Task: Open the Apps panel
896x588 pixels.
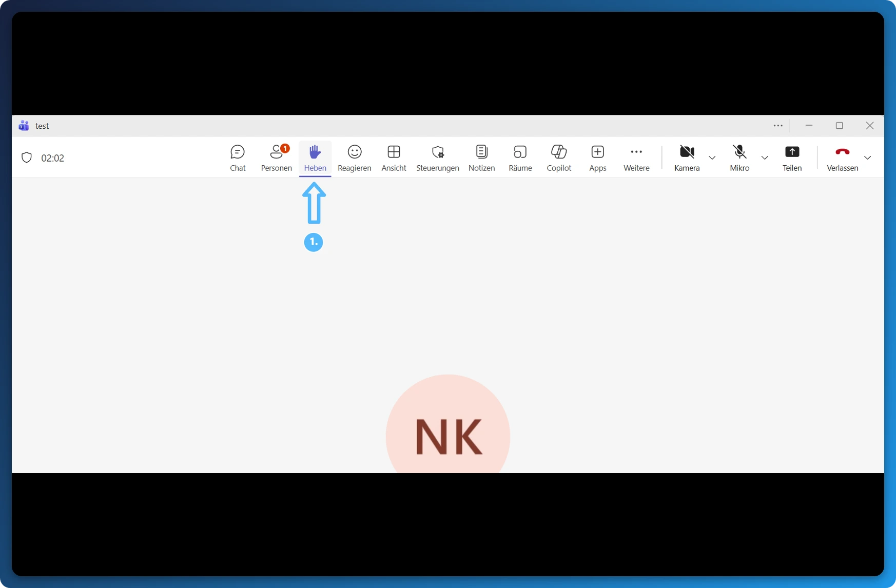Action: [x=597, y=158]
